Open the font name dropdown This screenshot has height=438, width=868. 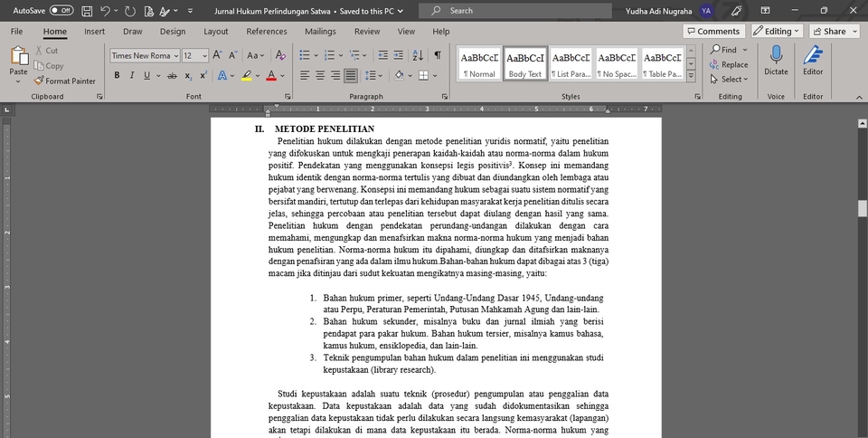pos(176,55)
